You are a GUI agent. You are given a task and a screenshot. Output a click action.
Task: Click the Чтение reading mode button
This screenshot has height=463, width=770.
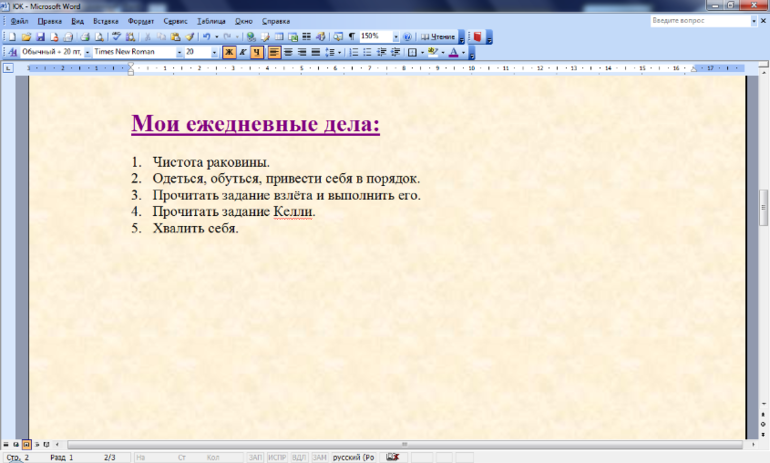pos(435,36)
